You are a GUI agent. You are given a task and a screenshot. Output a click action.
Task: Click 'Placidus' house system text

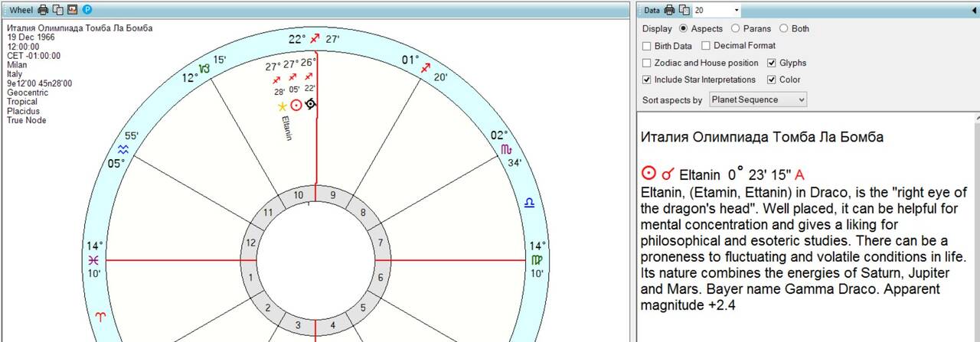23,111
